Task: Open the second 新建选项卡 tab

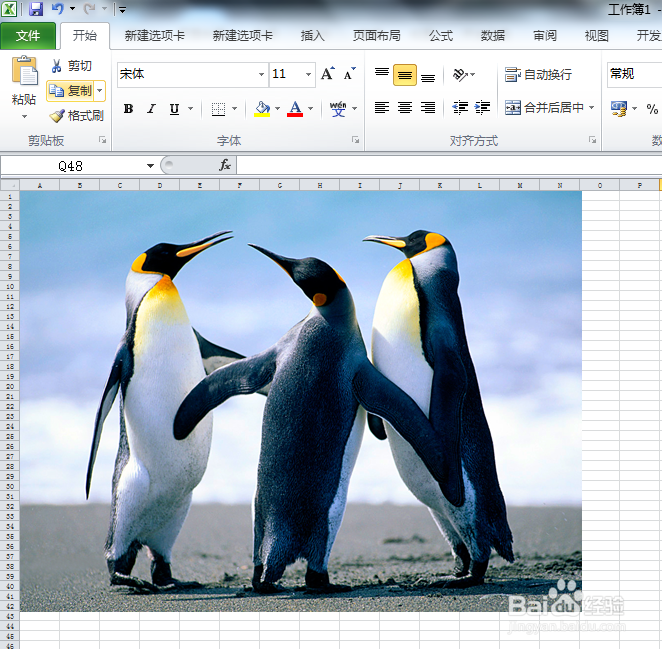Action: point(242,36)
